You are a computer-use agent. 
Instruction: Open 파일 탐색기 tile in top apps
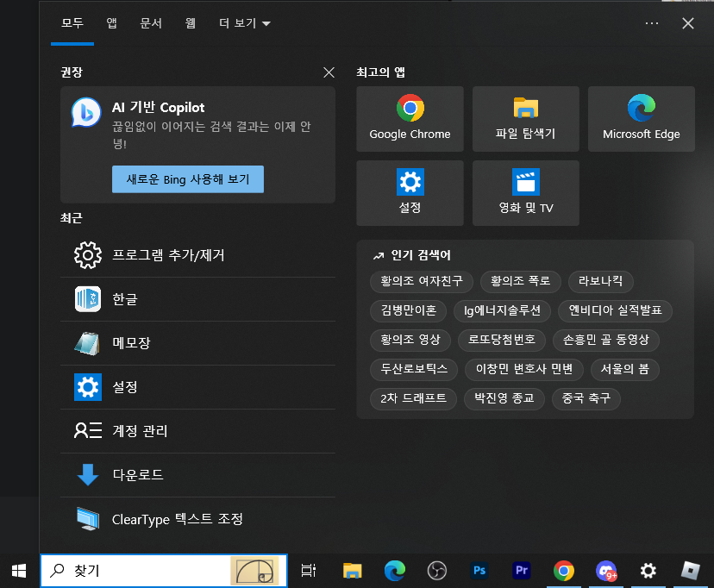tap(525, 119)
